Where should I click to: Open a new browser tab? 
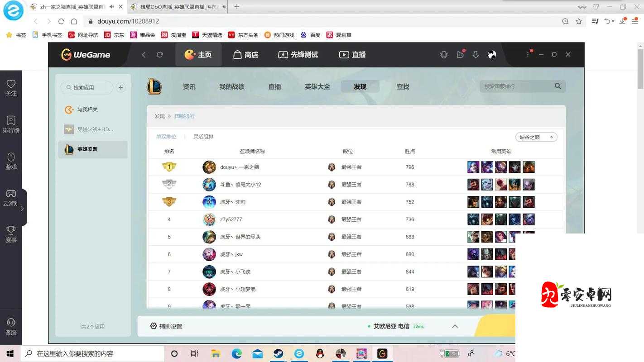237,7
